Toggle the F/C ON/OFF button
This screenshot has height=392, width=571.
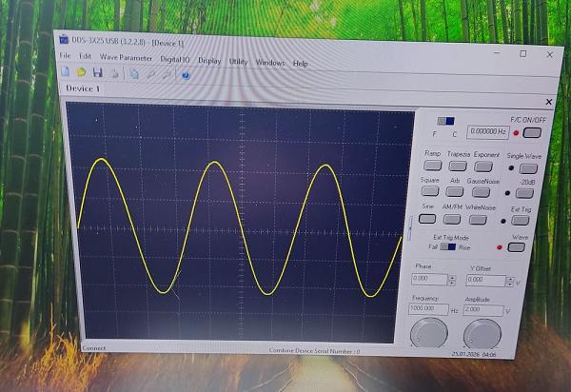click(x=531, y=132)
